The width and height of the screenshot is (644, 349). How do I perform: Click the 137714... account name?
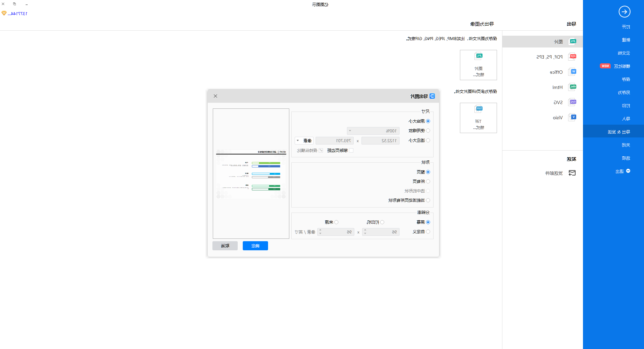tap(18, 13)
